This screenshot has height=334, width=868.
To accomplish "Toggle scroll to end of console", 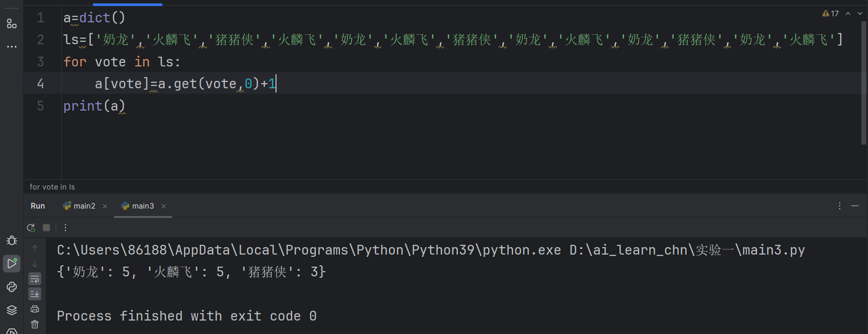I will [x=35, y=294].
